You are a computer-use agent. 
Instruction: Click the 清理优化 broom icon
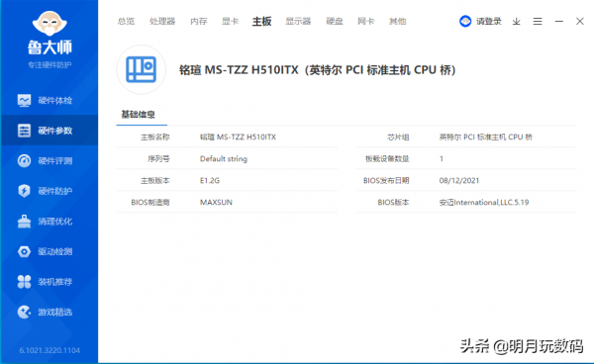coord(24,222)
